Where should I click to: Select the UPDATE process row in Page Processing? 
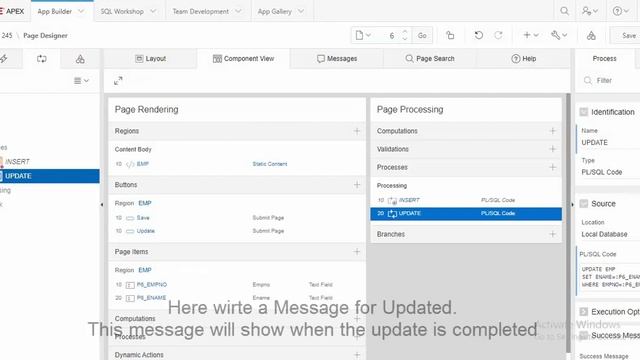466,213
